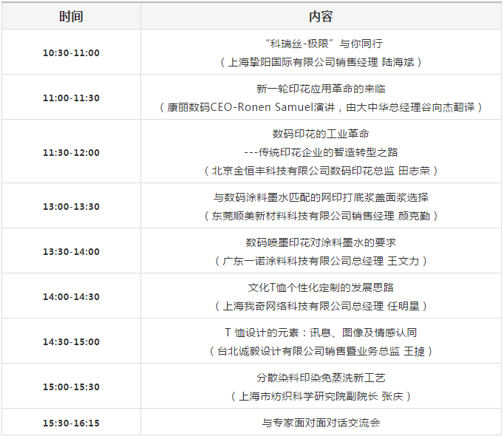Select the 10:30-11:00 time cell
This screenshot has height=439, width=504.
point(71,52)
